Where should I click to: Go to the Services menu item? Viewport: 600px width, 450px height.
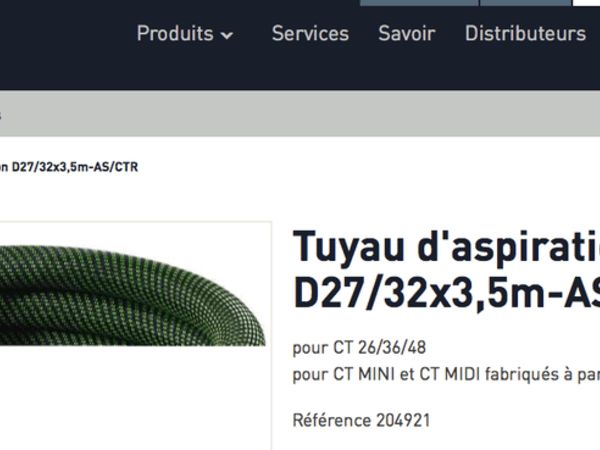[310, 34]
